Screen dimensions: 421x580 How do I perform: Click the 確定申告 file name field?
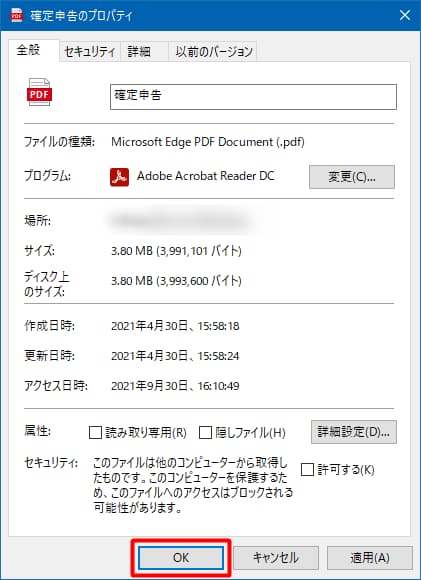click(x=253, y=97)
